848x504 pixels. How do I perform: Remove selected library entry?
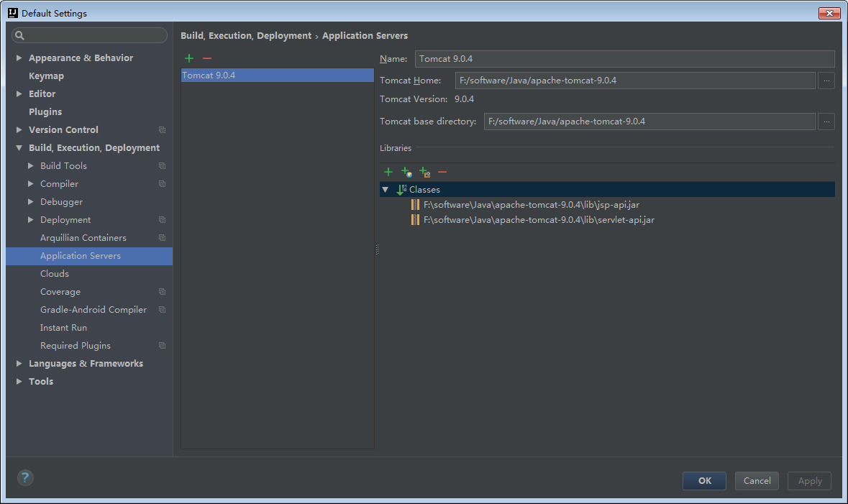442,172
